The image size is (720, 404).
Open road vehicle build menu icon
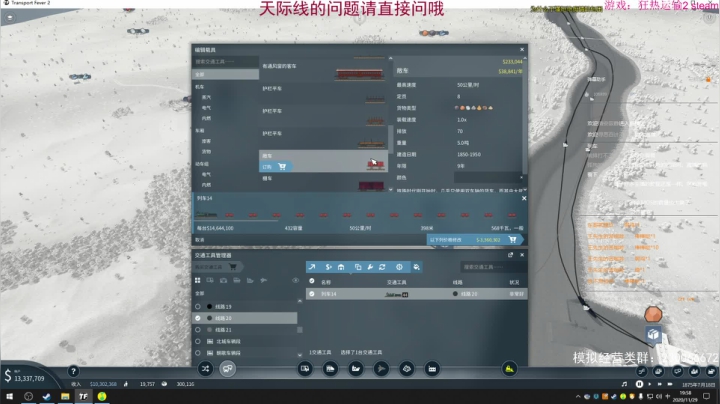pos(305,369)
